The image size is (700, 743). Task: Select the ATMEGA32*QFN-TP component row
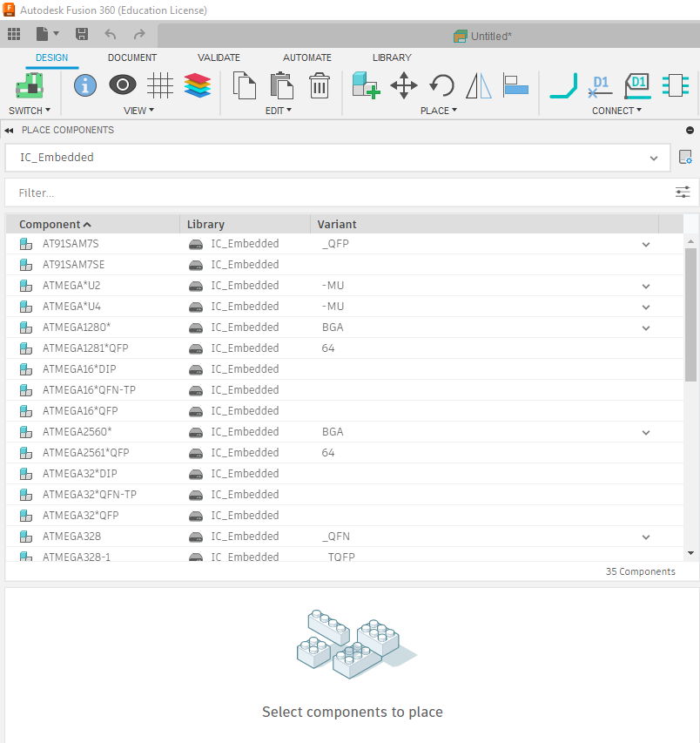[x=344, y=495]
